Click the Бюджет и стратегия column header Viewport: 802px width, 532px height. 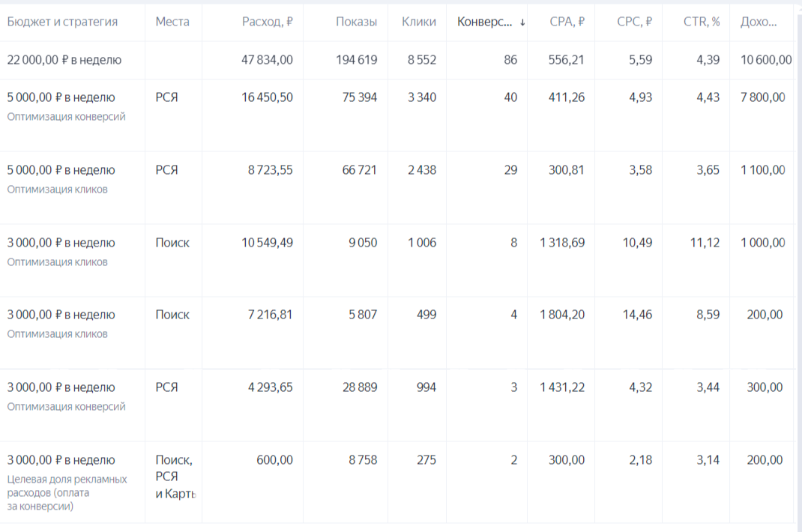62,22
